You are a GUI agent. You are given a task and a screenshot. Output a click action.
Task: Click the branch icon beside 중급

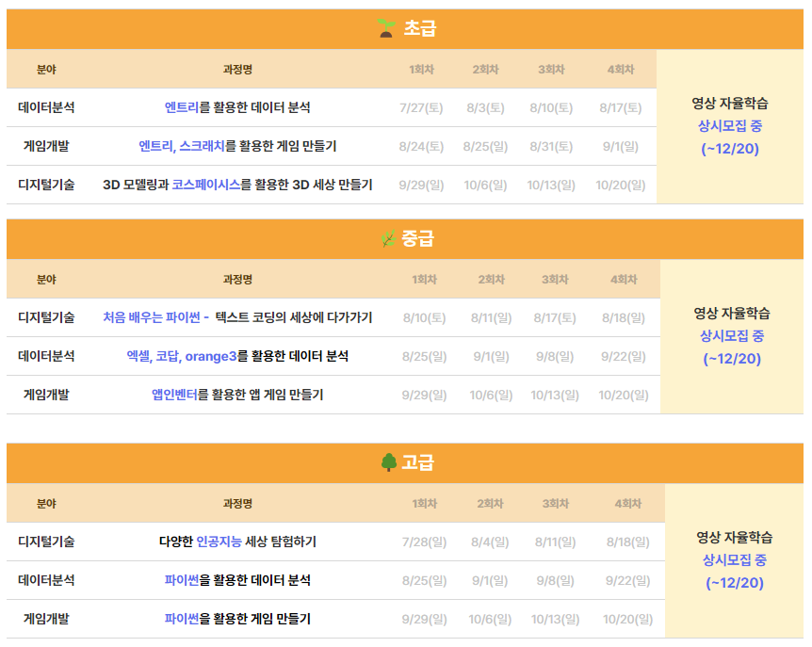click(x=388, y=238)
